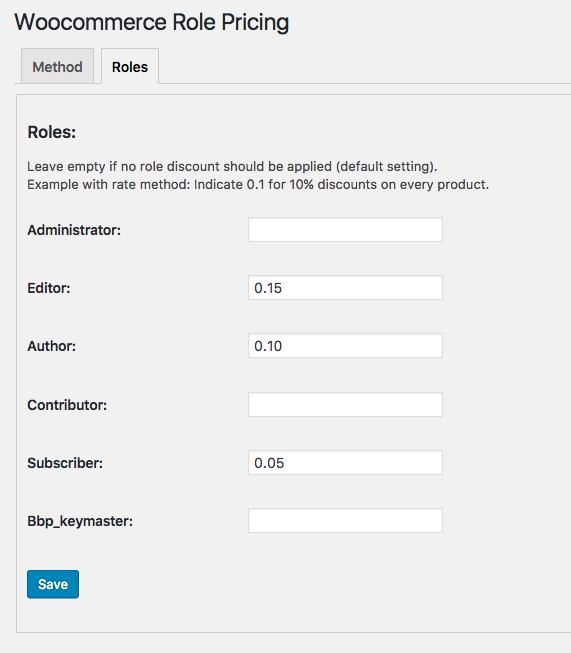
Task: Switch to the Method tab
Action: [x=57, y=66]
